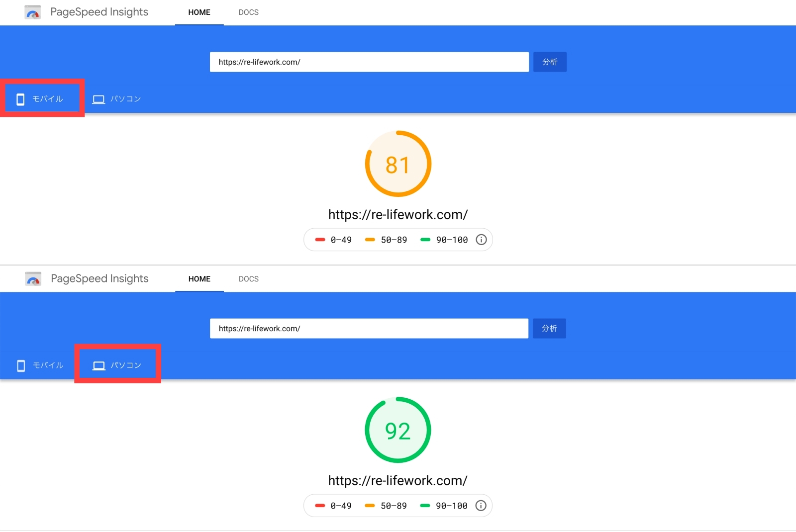Click the 50–89 legend under score 92

coord(386,506)
